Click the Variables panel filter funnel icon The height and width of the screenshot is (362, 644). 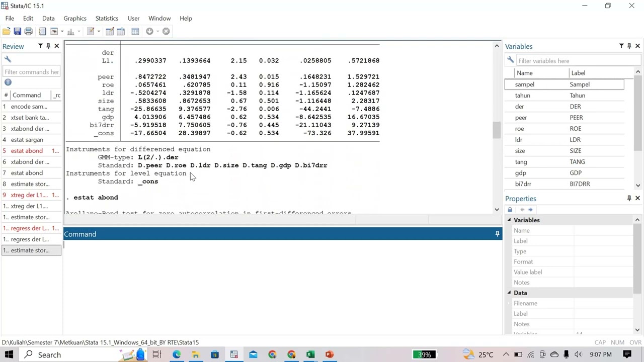tap(621, 46)
